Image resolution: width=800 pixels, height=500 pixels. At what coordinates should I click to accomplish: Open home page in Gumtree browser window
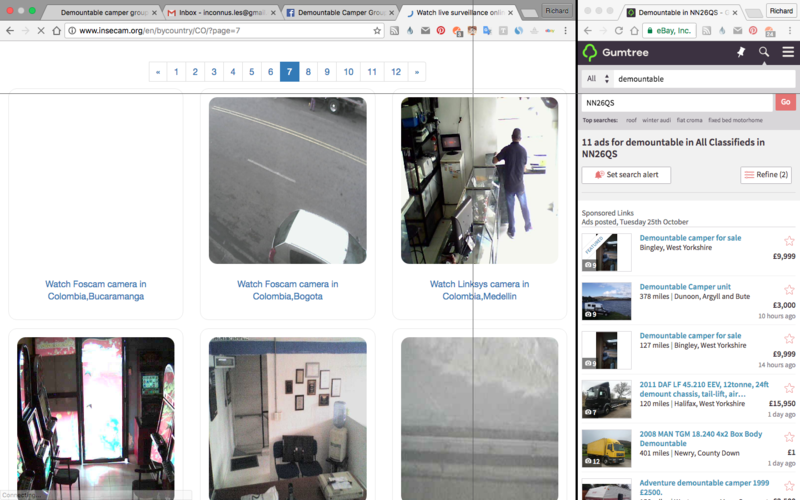pos(634,31)
